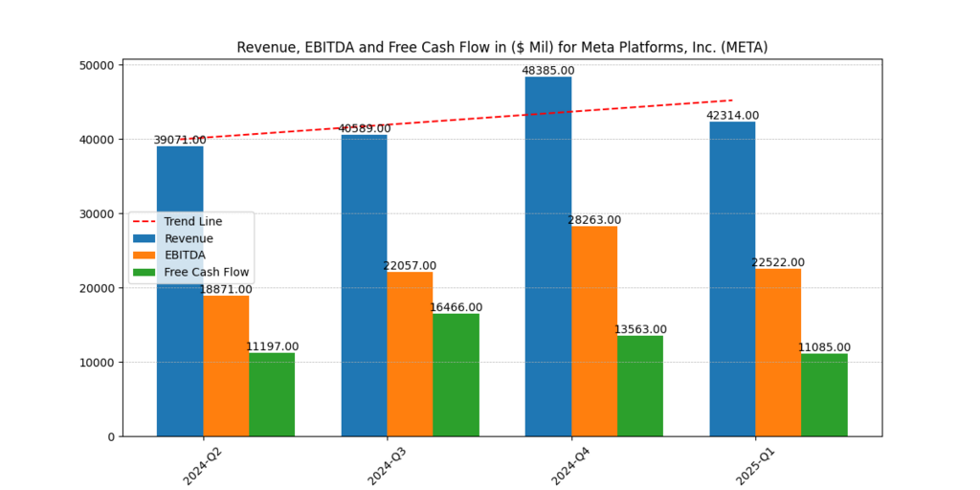Click the orange EBITDA legend swatch

(145, 256)
